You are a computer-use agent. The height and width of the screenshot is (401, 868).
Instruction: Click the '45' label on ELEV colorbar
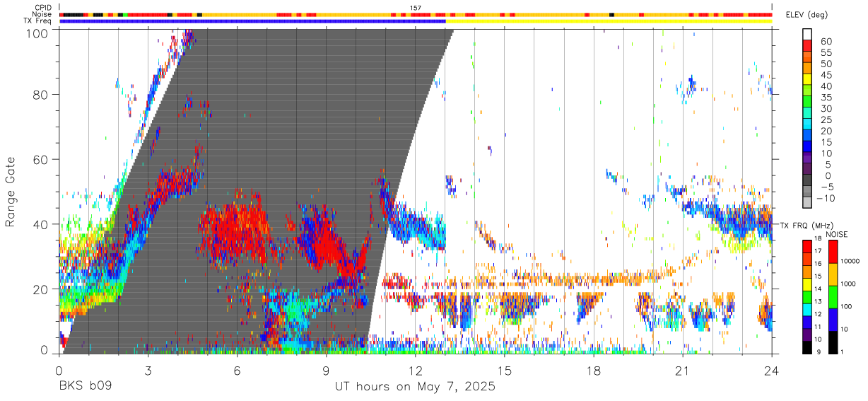tap(826, 75)
